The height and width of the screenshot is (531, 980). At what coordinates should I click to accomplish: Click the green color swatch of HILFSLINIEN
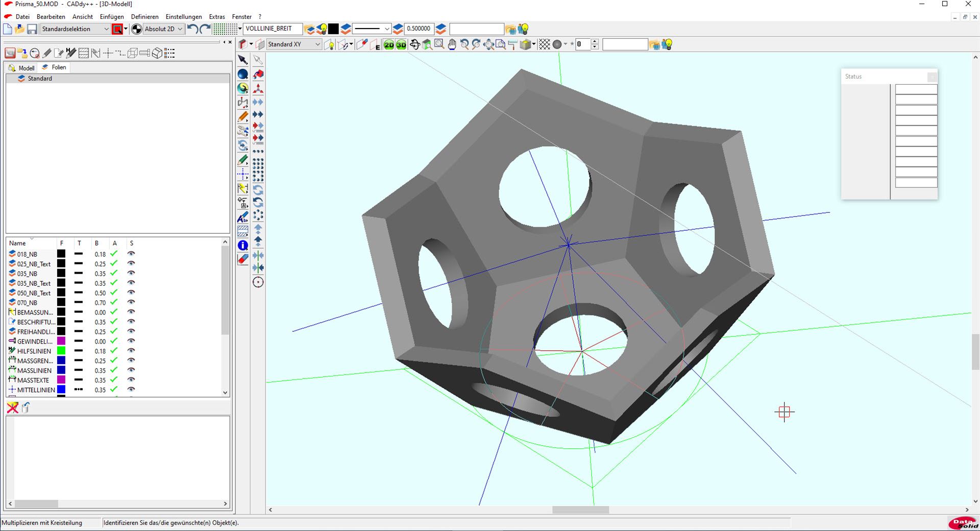coord(61,351)
